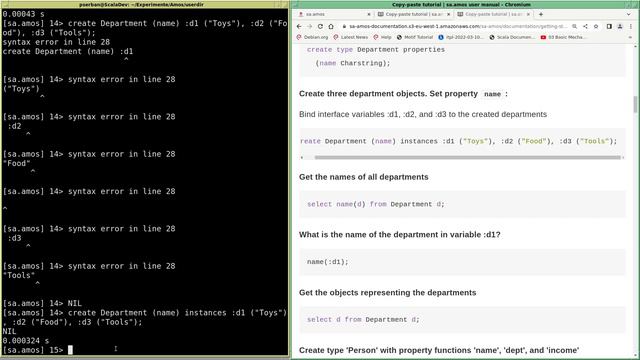This screenshot has width=640, height=360.
Task: Open the 03 Basic Mecha YouTube bookmark
Action: pyautogui.click(x=563, y=37)
